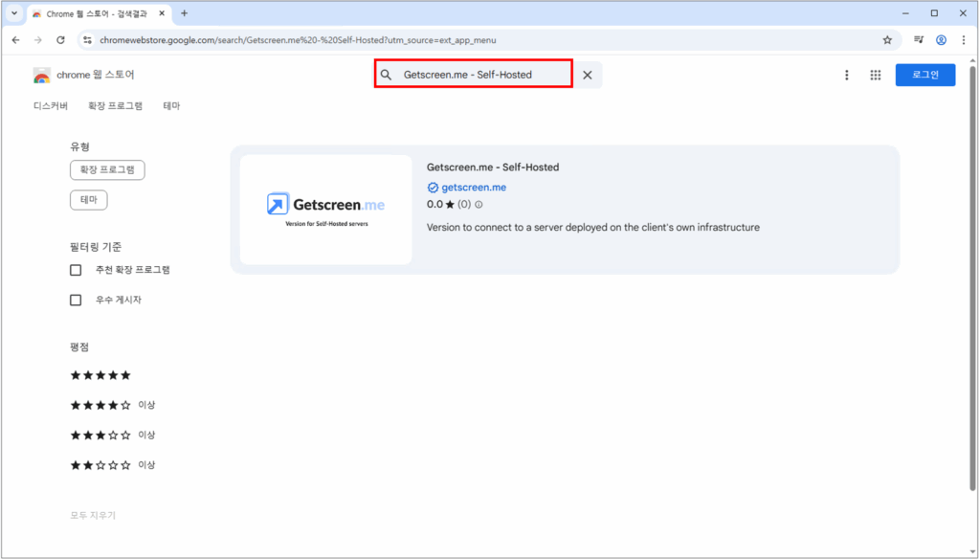Open the 확장 프로그램 navigation tab

(116, 105)
